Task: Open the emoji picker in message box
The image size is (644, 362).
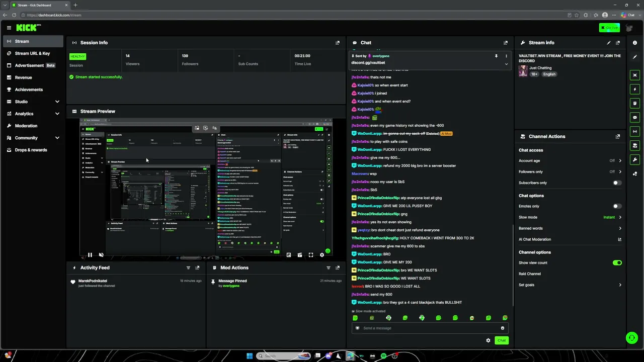Action: [x=502, y=328]
